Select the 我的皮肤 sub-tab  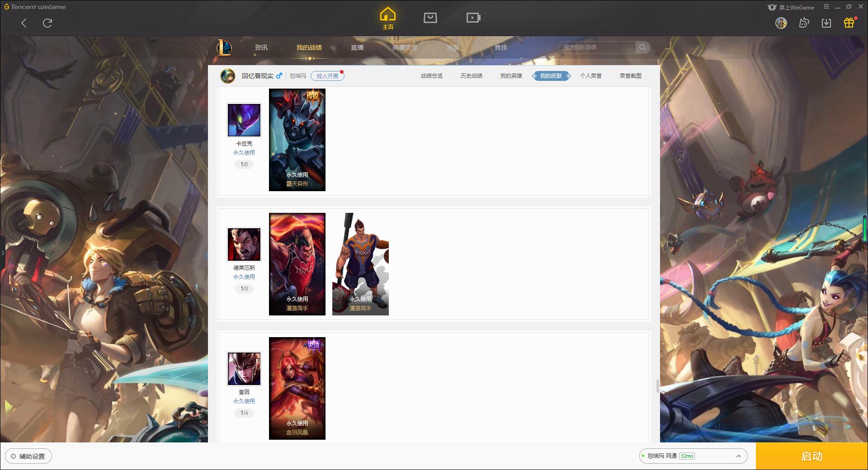pyautogui.click(x=551, y=76)
